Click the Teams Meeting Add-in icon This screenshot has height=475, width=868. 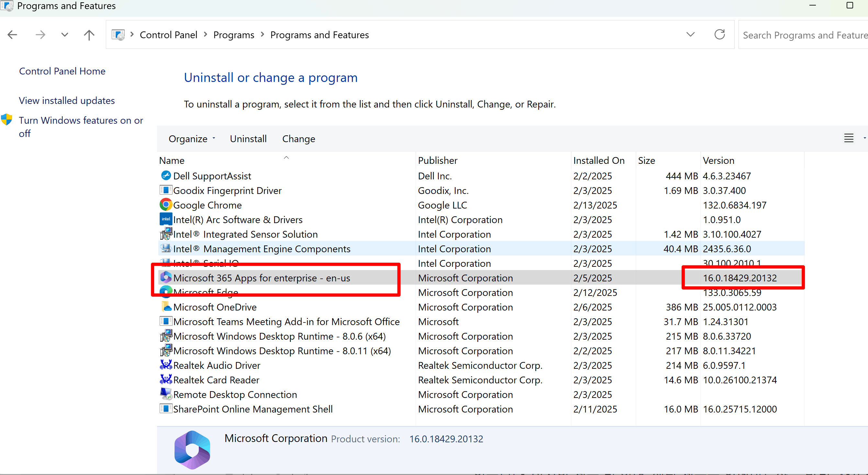(166, 321)
